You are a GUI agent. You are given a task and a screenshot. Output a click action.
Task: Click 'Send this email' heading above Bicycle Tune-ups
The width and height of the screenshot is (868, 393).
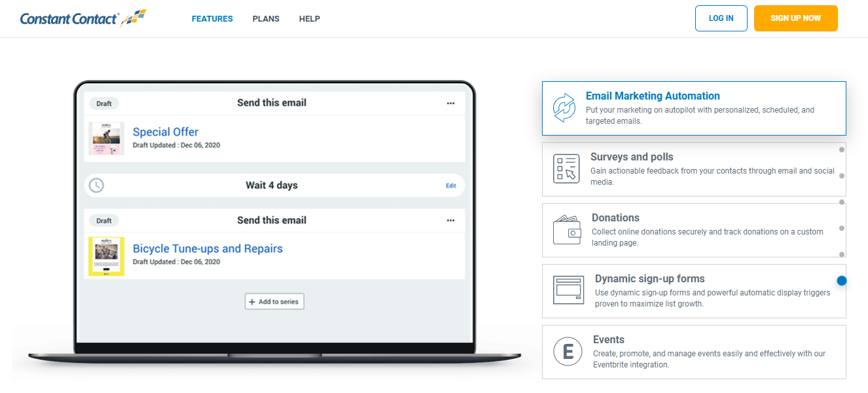coord(272,221)
